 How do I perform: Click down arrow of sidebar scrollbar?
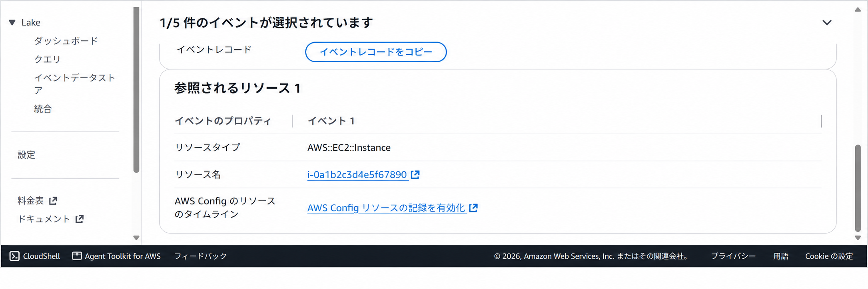point(136,238)
